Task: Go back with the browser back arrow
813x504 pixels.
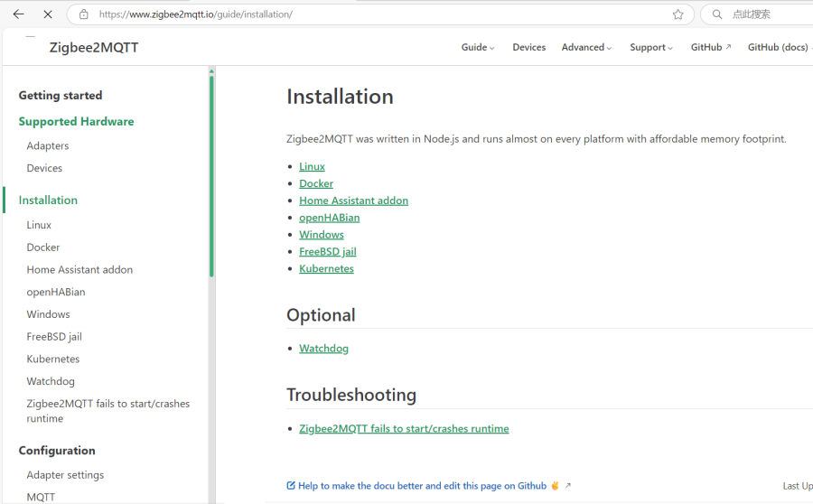Action: [19, 14]
